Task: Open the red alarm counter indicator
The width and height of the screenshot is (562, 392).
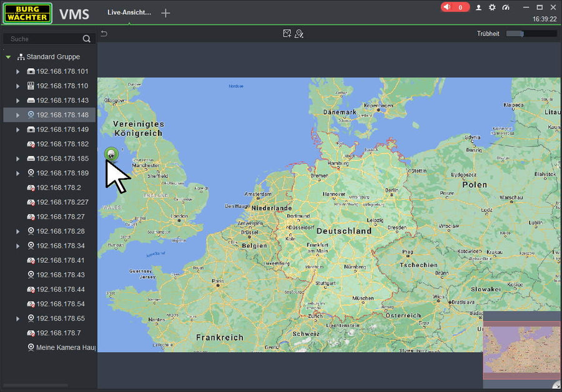Action: coord(455,7)
